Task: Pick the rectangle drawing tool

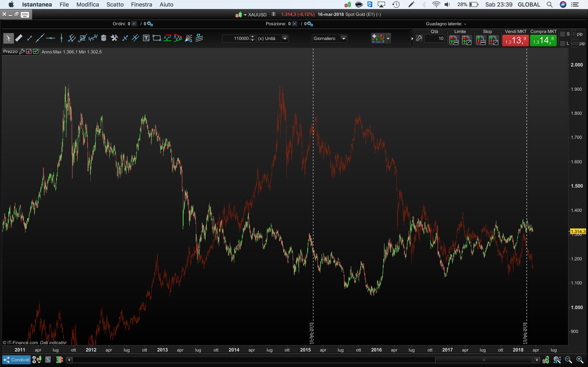Action: coord(157,38)
